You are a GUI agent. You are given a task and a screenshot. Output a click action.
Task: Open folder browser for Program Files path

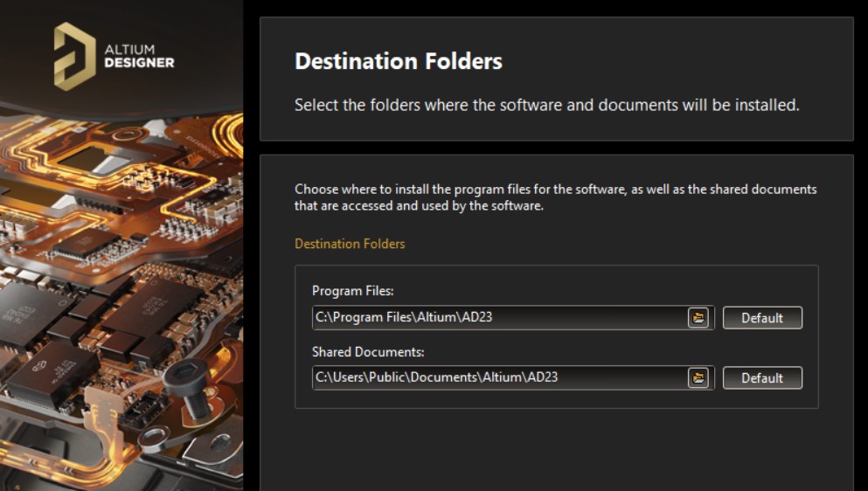tap(698, 318)
